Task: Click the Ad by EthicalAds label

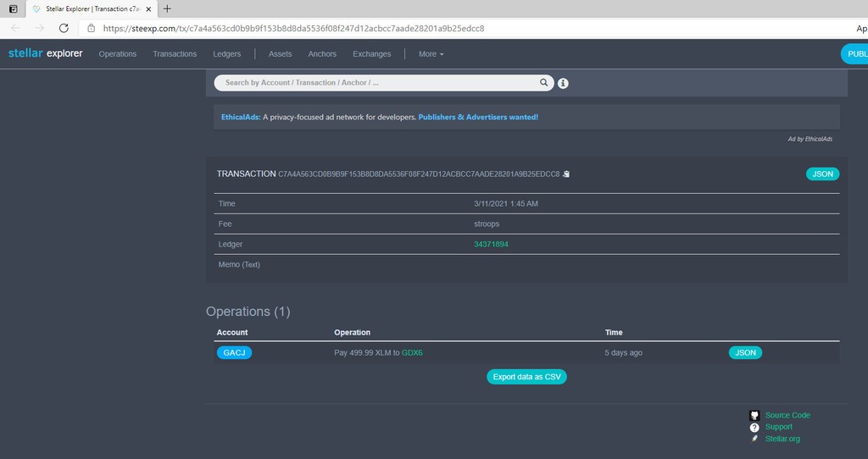Action: coord(810,139)
